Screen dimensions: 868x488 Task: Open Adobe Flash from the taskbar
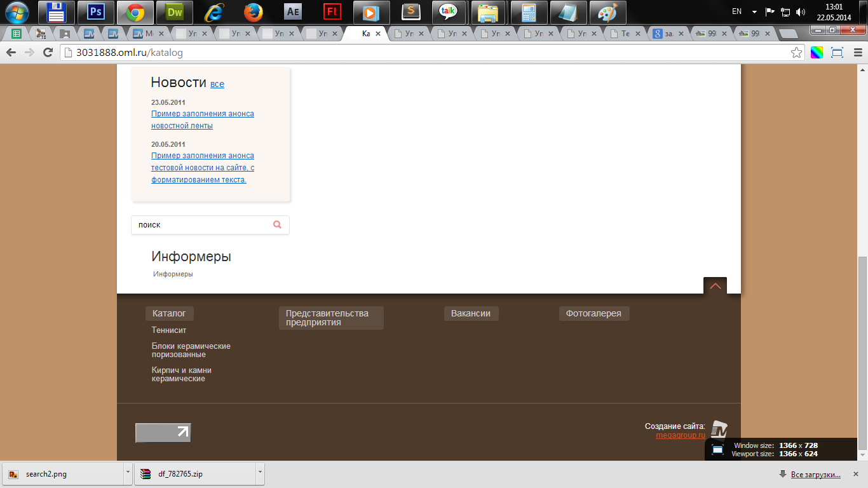pos(332,12)
